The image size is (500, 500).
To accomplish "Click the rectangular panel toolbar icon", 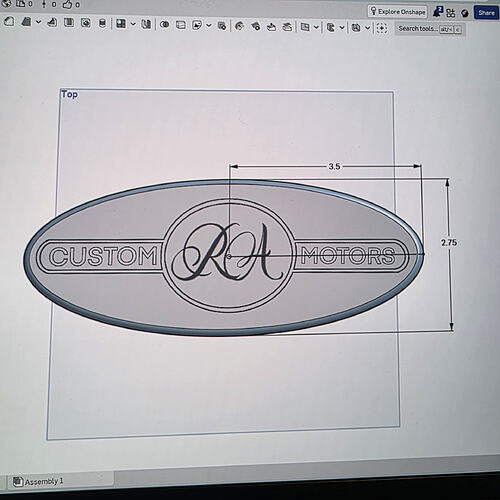I will pos(181,25).
